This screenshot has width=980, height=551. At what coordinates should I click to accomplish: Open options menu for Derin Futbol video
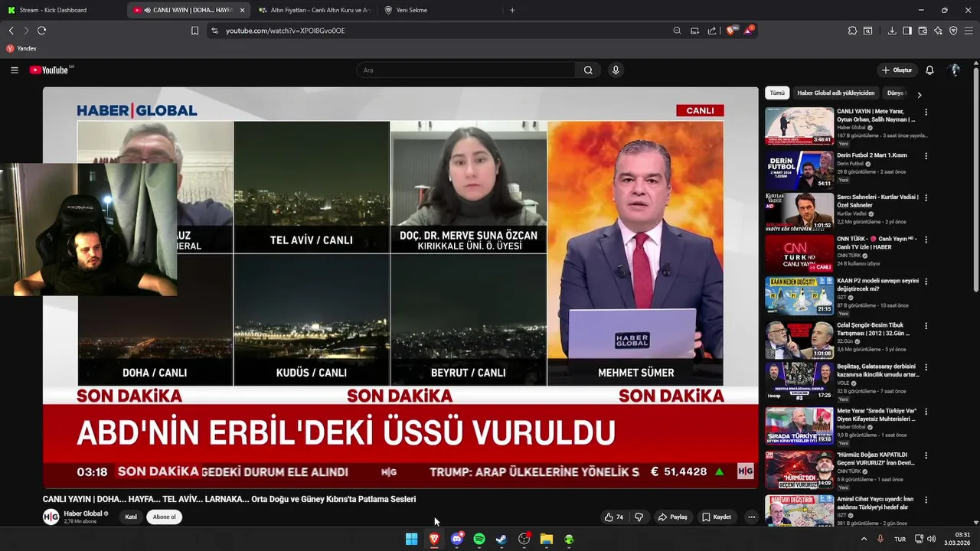926,155
